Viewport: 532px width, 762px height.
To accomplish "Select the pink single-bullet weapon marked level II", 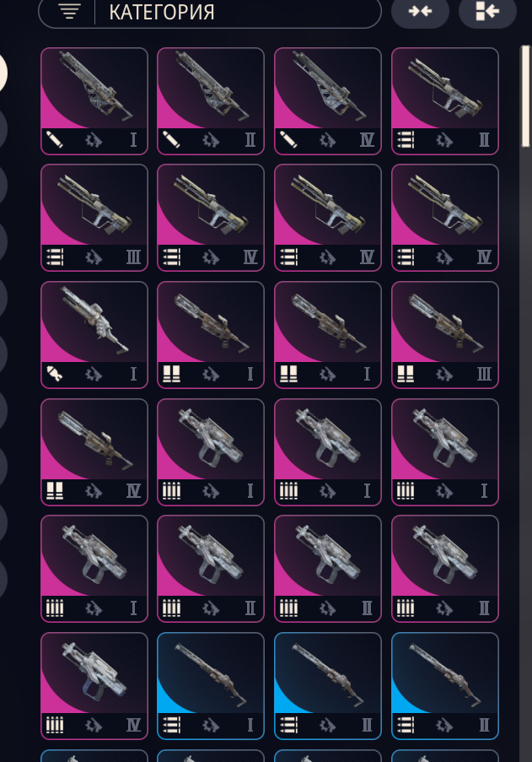I will [x=211, y=101].
